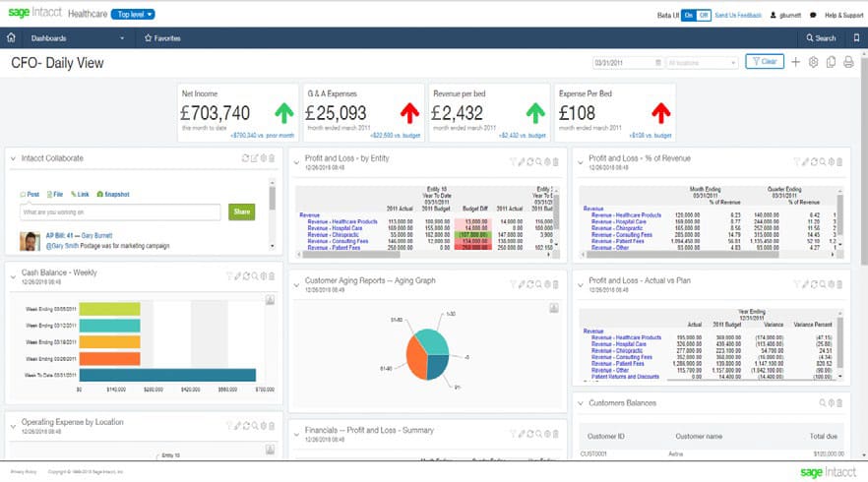This screenshot has width=868, height=482.
Task: Click the Clear filter button
Action: tap(765, 61)
